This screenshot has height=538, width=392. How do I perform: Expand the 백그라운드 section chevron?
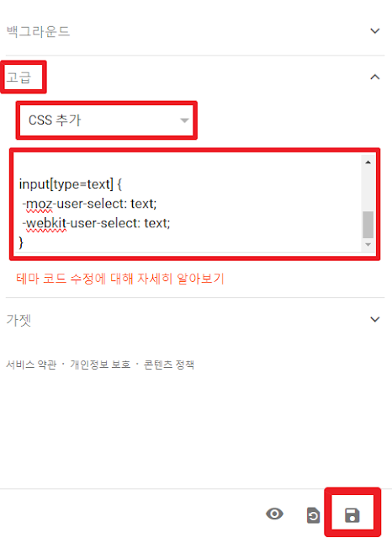click(x=375, y=31)
